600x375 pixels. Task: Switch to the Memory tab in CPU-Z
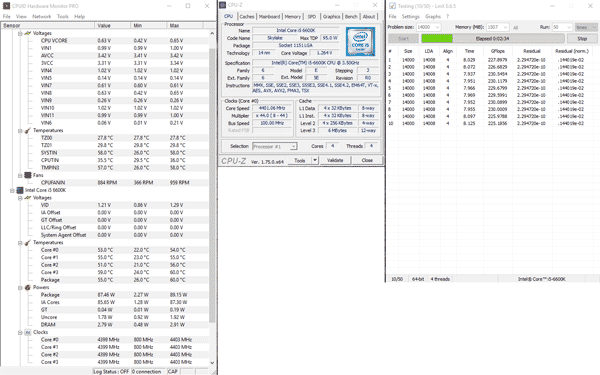coord(293,16)
